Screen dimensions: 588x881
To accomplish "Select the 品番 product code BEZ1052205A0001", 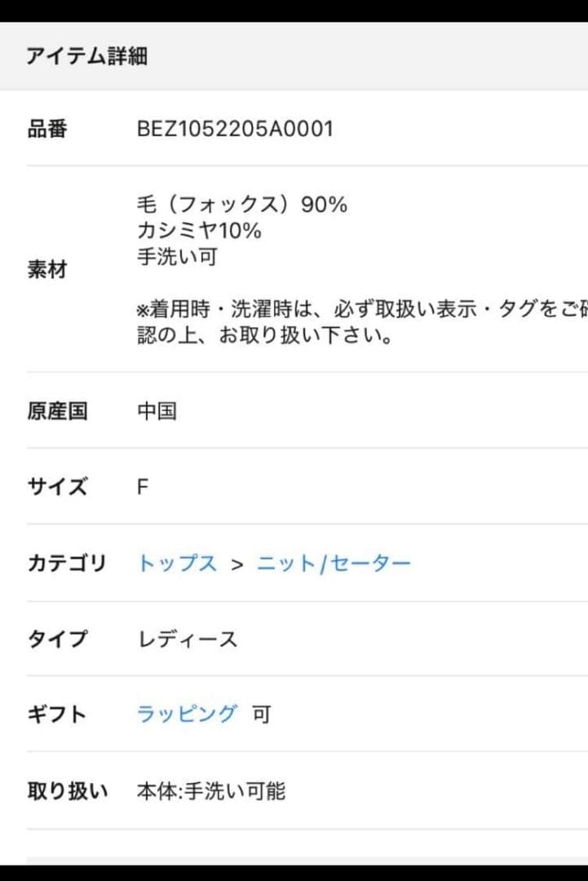I will pos(236,127).
